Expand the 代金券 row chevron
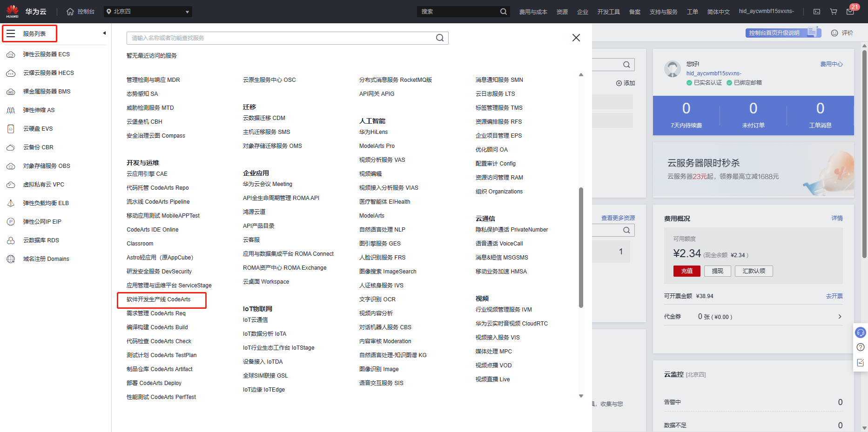The height and width of the screenshot is (432, 868). [x=840, y=317]
